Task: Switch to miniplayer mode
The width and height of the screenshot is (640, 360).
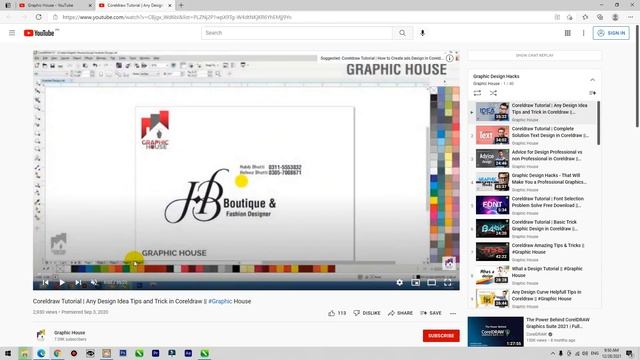Action: tap(416, 282)
